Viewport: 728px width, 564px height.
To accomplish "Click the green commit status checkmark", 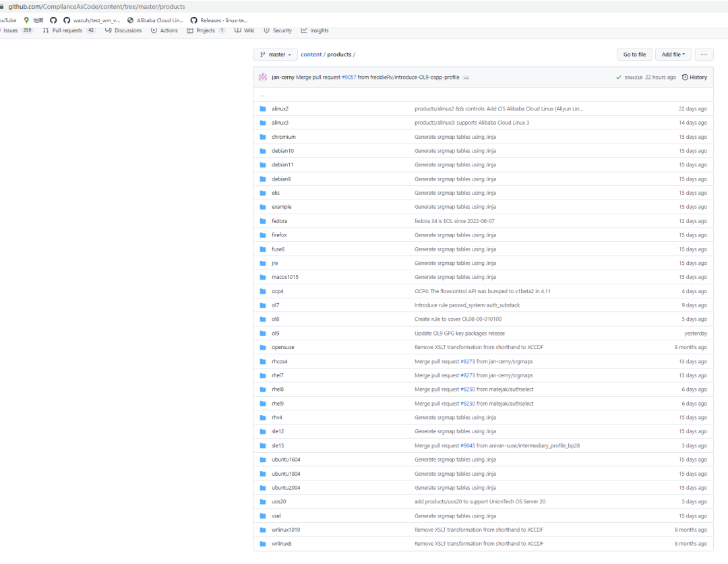I will pyautogui.click(x=618, y=77).
